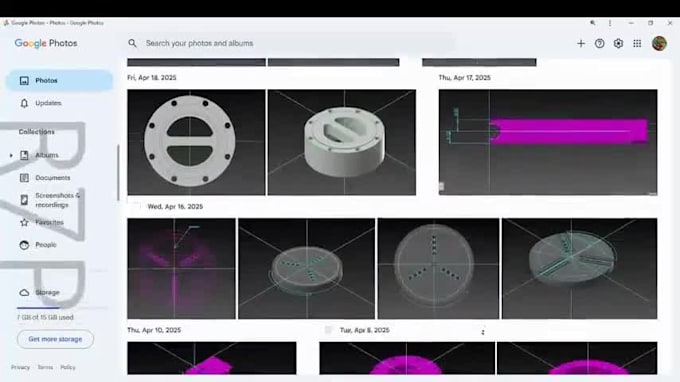Click the Updates bell icon
Image resolution: width=680 pixels, height=382 pixels.
[x=24, y=103]
